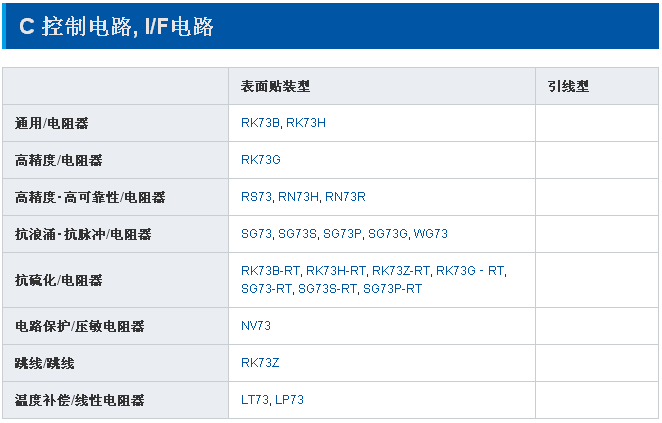Click the SG73S anti-surge link

[297, 234]
